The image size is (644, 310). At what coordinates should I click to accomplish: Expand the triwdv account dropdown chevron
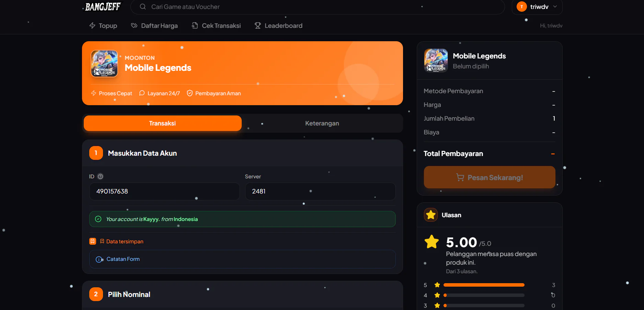pos(555,7)
